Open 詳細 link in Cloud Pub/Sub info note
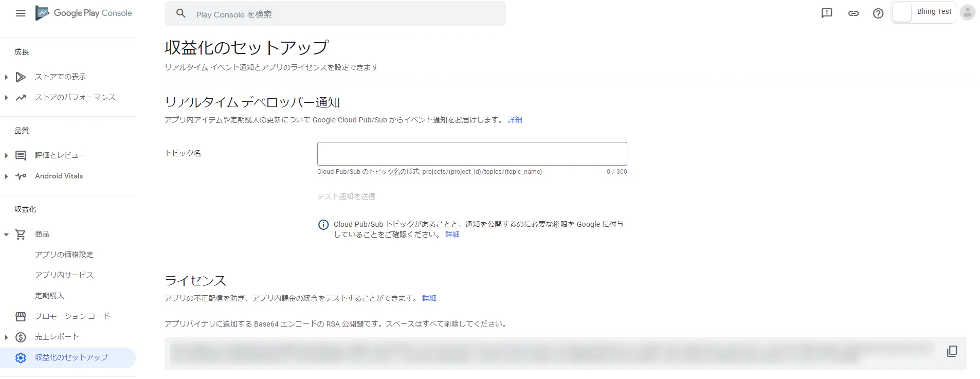This screenshot has width=980, height=379. [452, 234]
